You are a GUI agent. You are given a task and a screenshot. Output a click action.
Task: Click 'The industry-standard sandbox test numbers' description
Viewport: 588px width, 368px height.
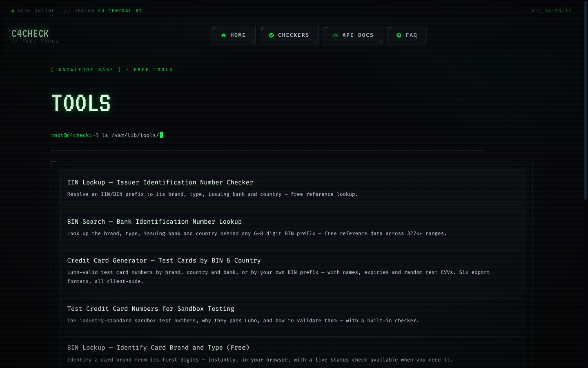pos(243,321)
